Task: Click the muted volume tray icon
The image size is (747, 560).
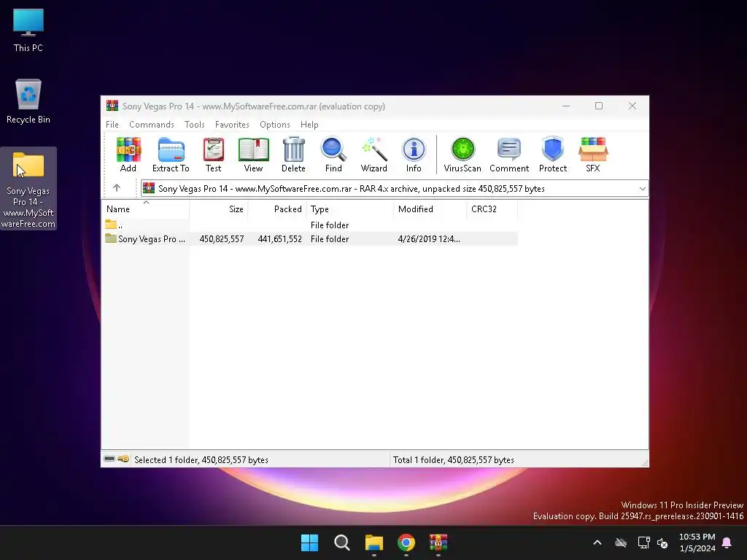Action: coord(662,542)
